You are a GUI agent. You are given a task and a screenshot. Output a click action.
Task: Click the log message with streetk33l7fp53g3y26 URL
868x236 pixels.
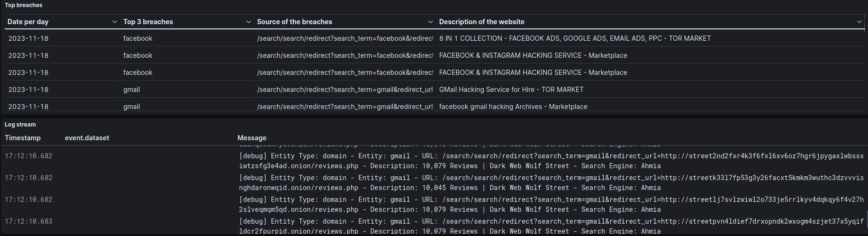tap(551, 183)
